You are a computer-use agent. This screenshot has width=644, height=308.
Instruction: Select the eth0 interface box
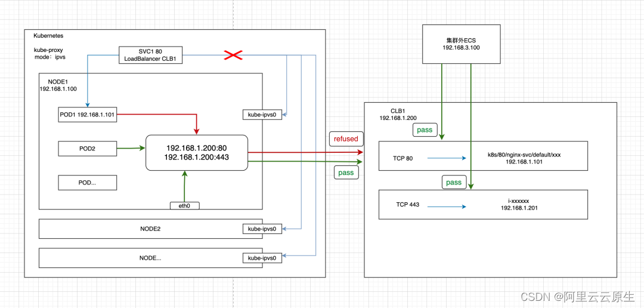coord(184,205)
